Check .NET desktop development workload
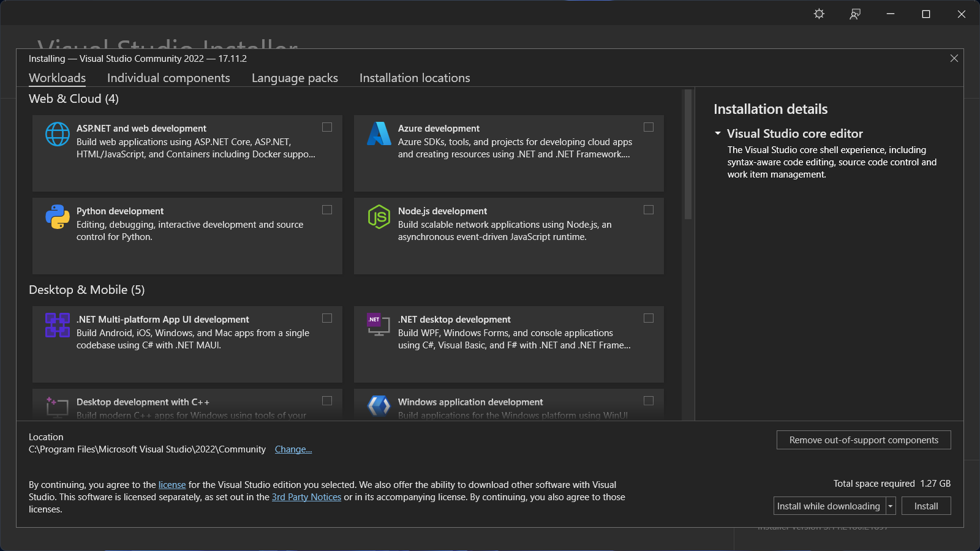This screenshot has width=980, height=551. click(649, 318)
